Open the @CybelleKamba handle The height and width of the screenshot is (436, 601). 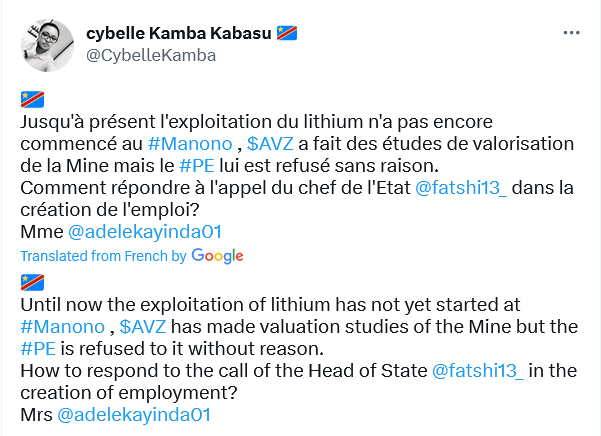pyautogui.click(x=151, y=55)
